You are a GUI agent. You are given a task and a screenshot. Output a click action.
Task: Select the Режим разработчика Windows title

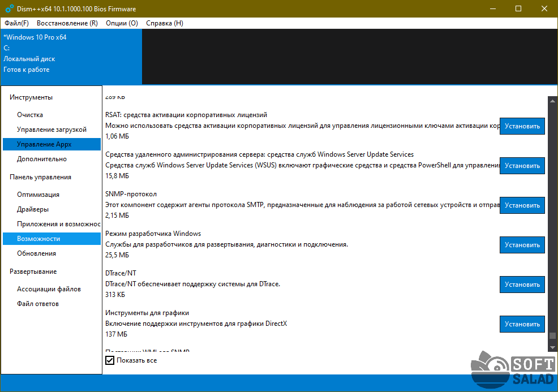pyautogui.click(x=153, y=234)
